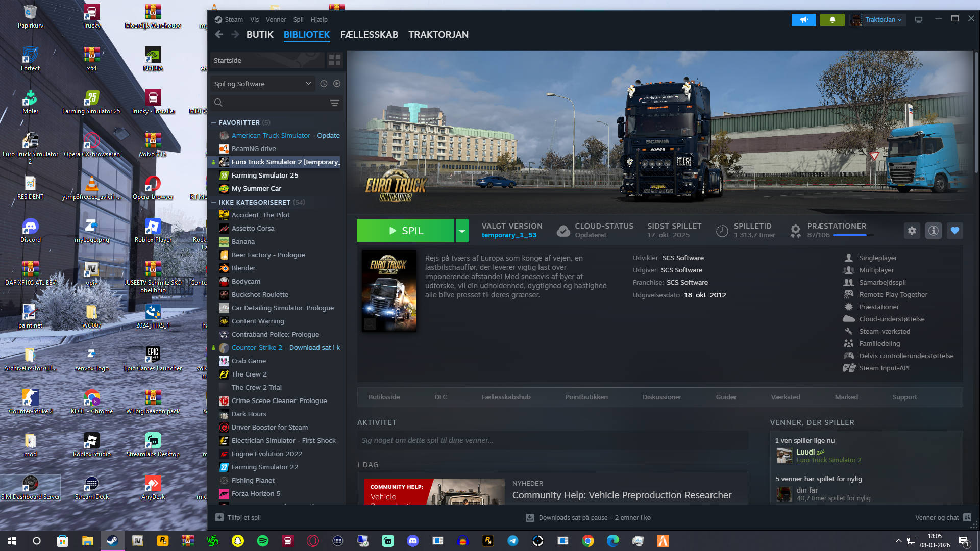Click the recent activity clock filter icon
The image size is (980, 551).
click(324, 84)
